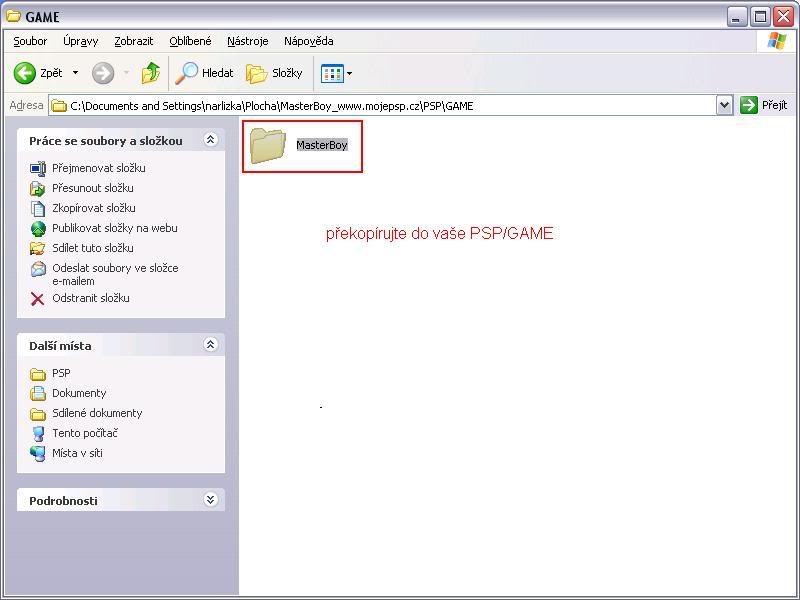Expand the address bar dropdown

725,105
